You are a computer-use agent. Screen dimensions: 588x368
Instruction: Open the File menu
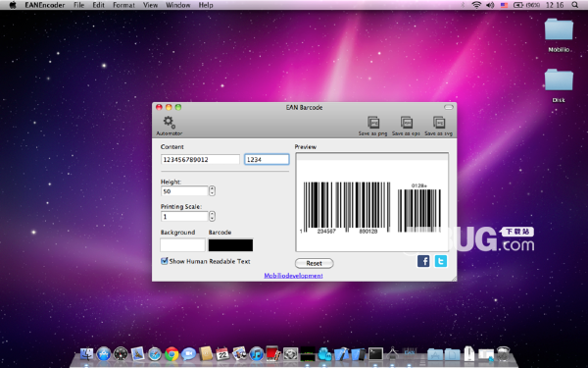78,5
